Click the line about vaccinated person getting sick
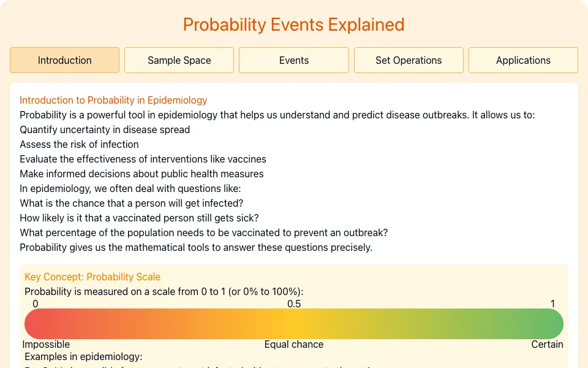The width and height of the screenshot is (588, 368). (139, 218)
